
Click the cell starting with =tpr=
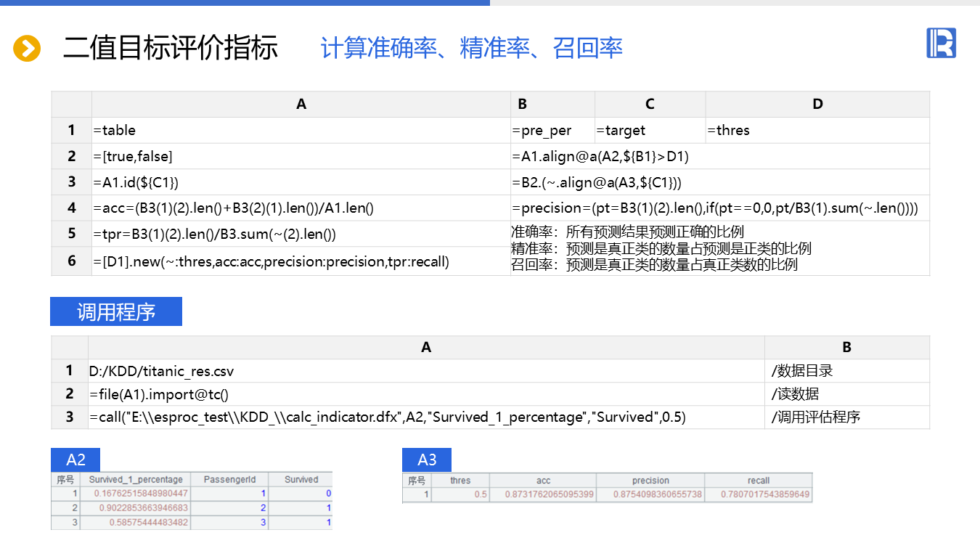point(301,234)
